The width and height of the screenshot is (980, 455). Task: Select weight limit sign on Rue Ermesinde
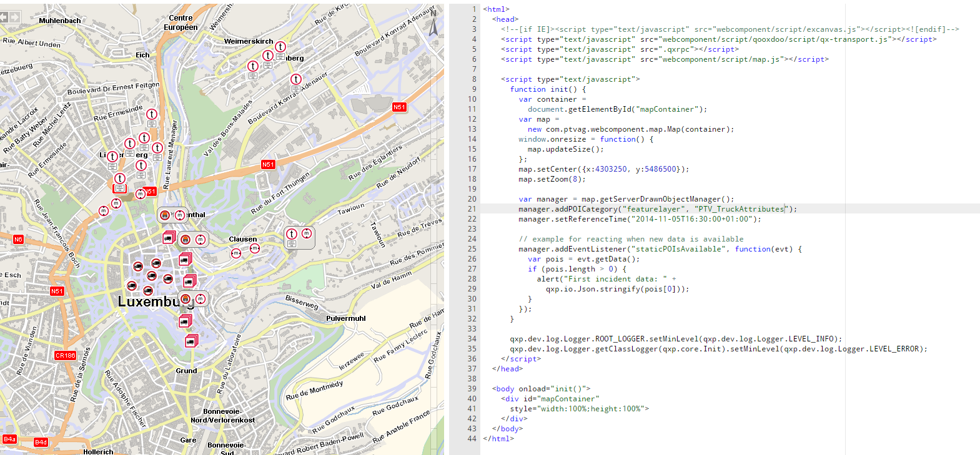[152, 114]
